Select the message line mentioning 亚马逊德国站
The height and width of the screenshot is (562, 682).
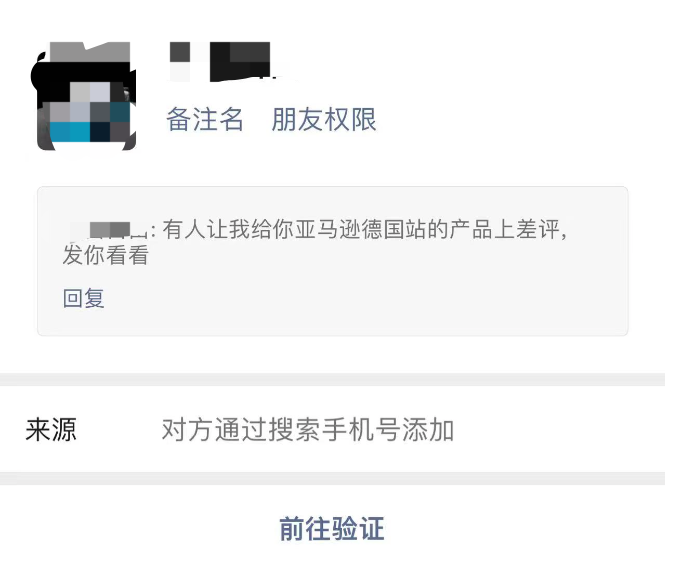coord(364,230)
